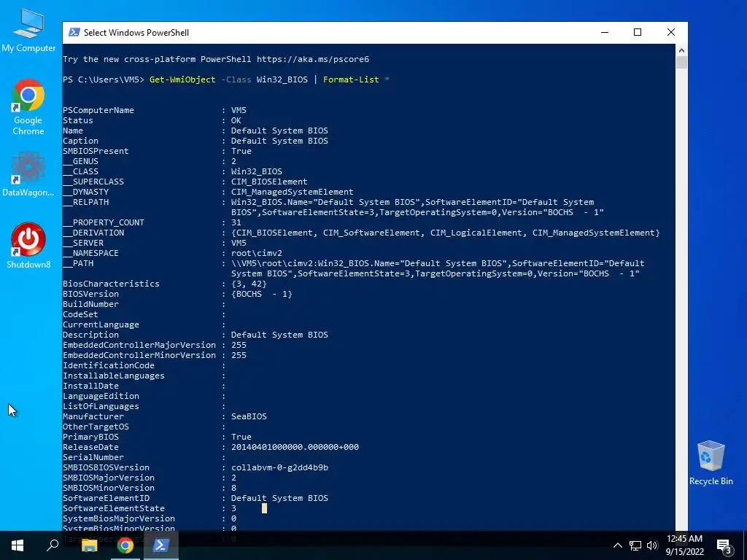Viewport: 747px width, 560px height.
Task: Click the SoftwareElementID property label
Action: 107,498
